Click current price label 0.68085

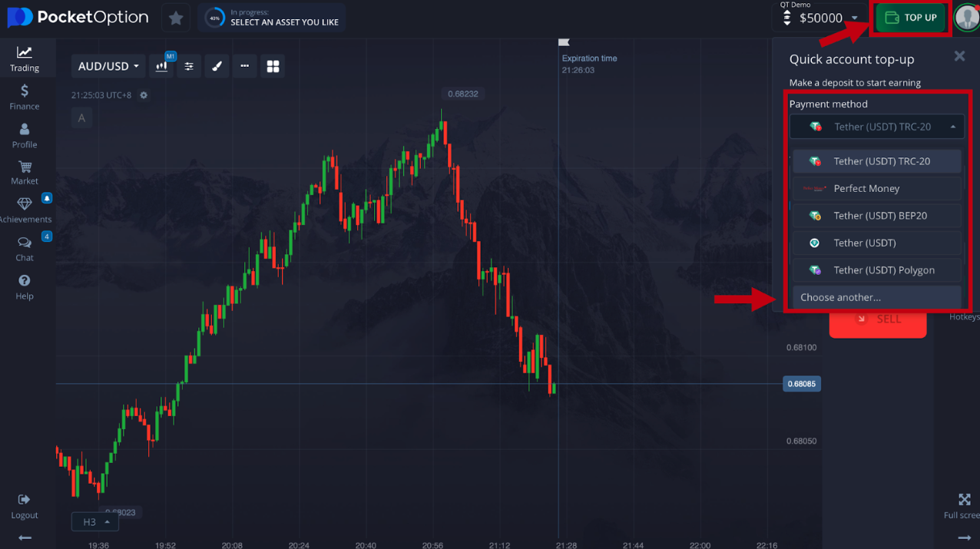[802, 383]
